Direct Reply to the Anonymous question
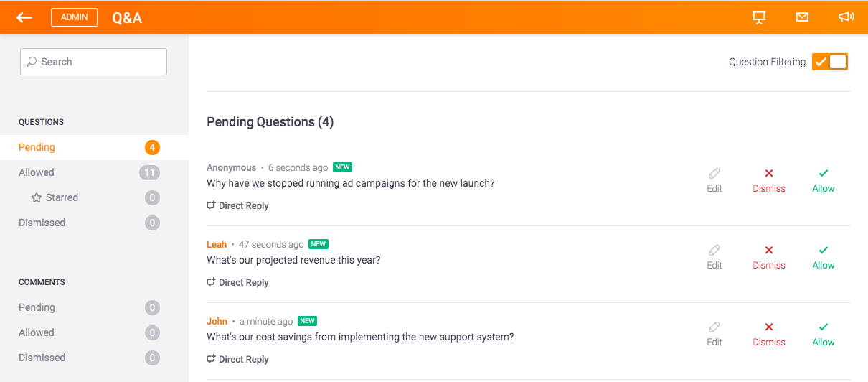The image size is (868, 382). pos(238,205)
